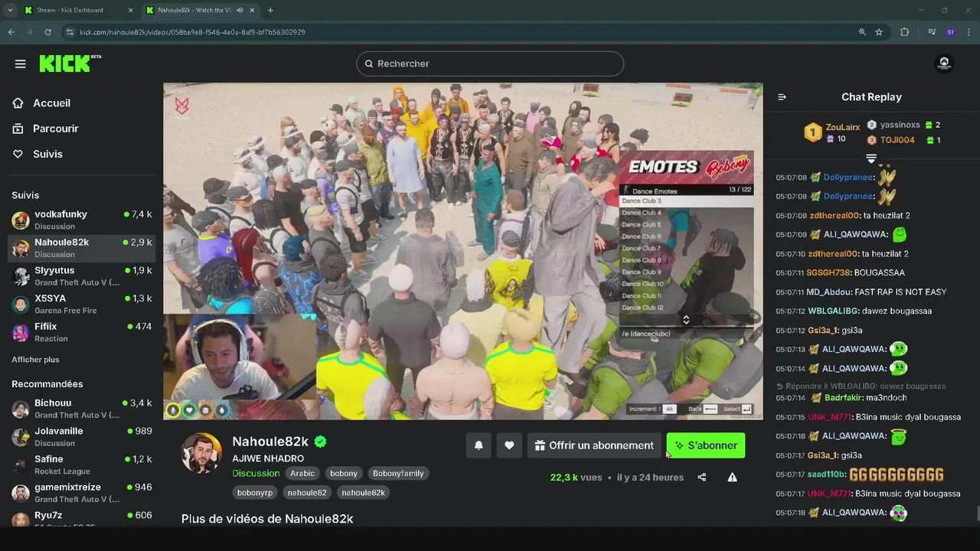This screenshot has width=980, height=551.
Task: Close the Stream - Kick Dashboard tab
Action: click(x=130, y=10)
